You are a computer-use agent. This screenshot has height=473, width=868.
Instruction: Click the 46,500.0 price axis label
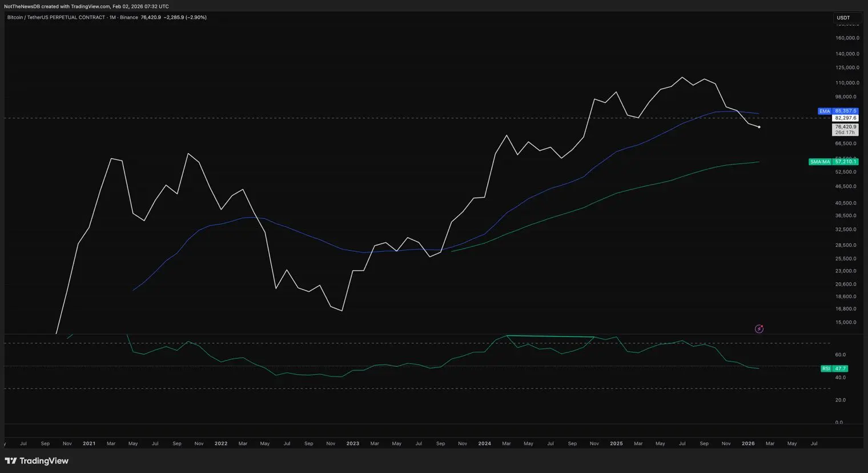click(846, 187)
